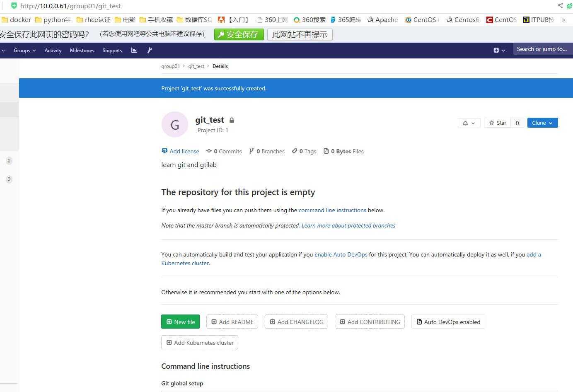Open the docker bookmark folder
This screenshot has height=392, width=573.
[x=17, y=19]
